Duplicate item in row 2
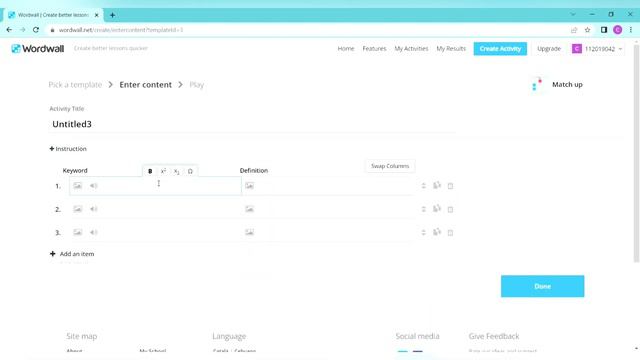 pyautogui.click(x=437, y=209)
